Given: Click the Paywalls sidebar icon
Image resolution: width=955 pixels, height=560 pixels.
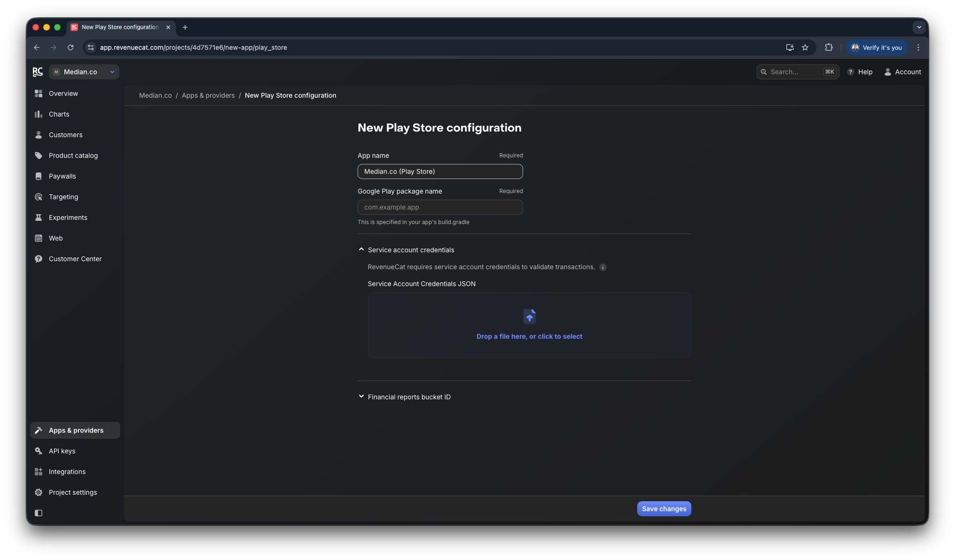Looking at the screenshot, I should coord(39,176).
